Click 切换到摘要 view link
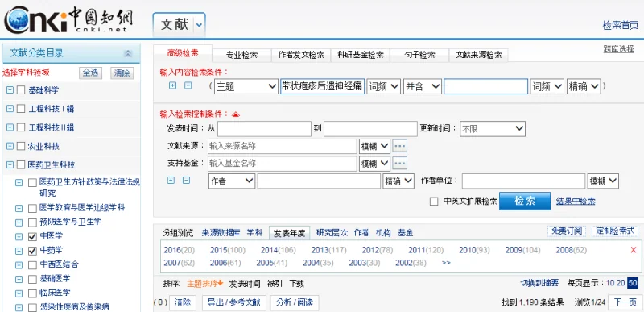644x312 pixels. tap(539, 283)
